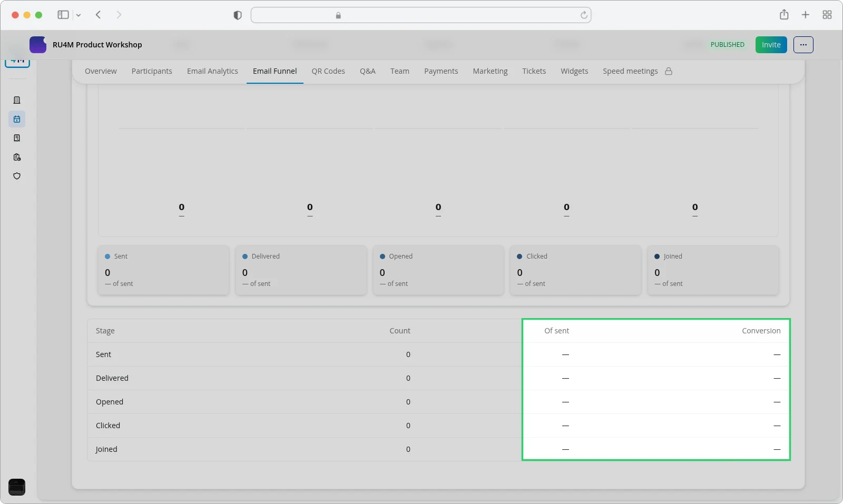This screenshot has width=843, height=504.
Task: Click the purple app logo
Action: (38, 45)
